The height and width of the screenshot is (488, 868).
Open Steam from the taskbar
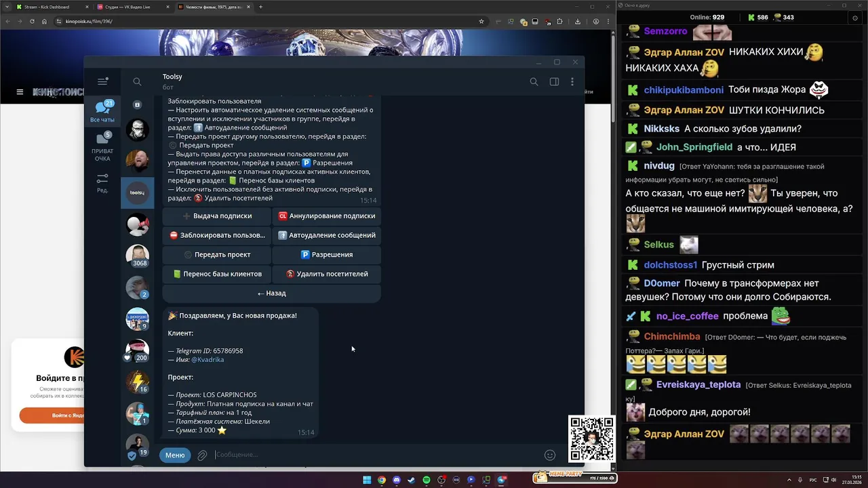coord(412,480)
